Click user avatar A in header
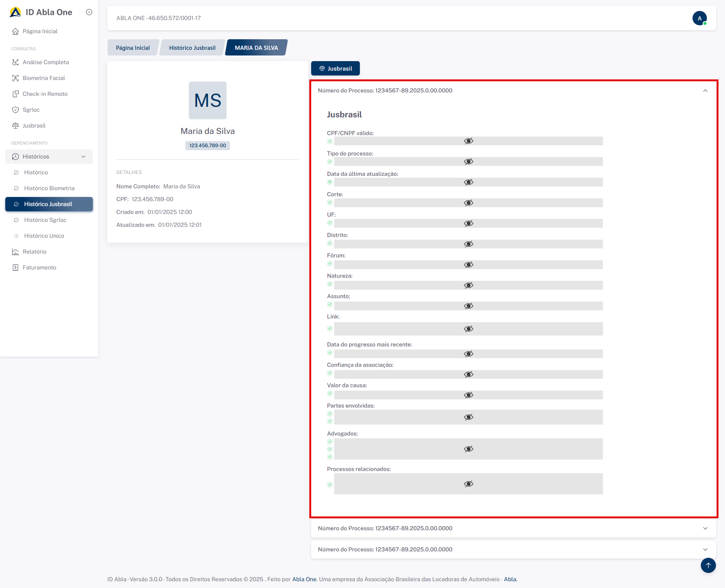The height and width of the screenshot is (588, 725). 699,18
